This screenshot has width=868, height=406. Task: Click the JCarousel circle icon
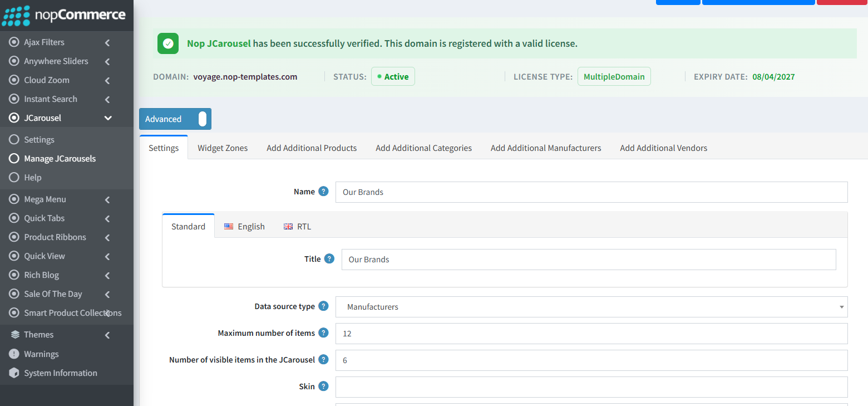[14, 118]
